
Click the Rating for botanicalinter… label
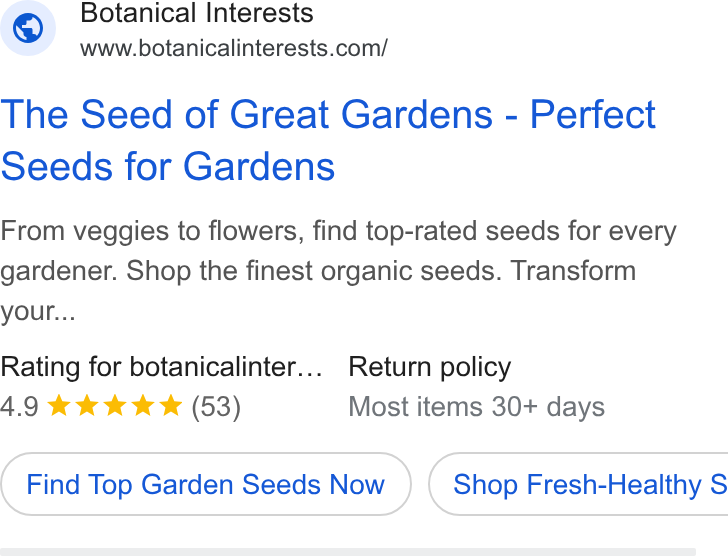[162, 367]
